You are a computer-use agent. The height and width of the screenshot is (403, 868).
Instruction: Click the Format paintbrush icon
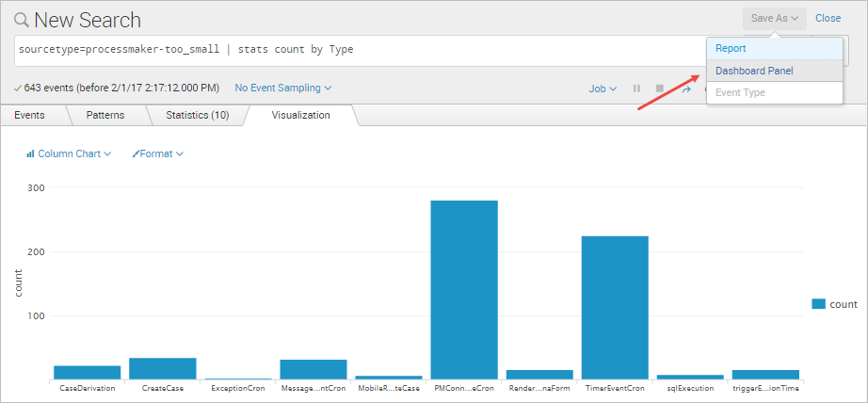[136, 153]
